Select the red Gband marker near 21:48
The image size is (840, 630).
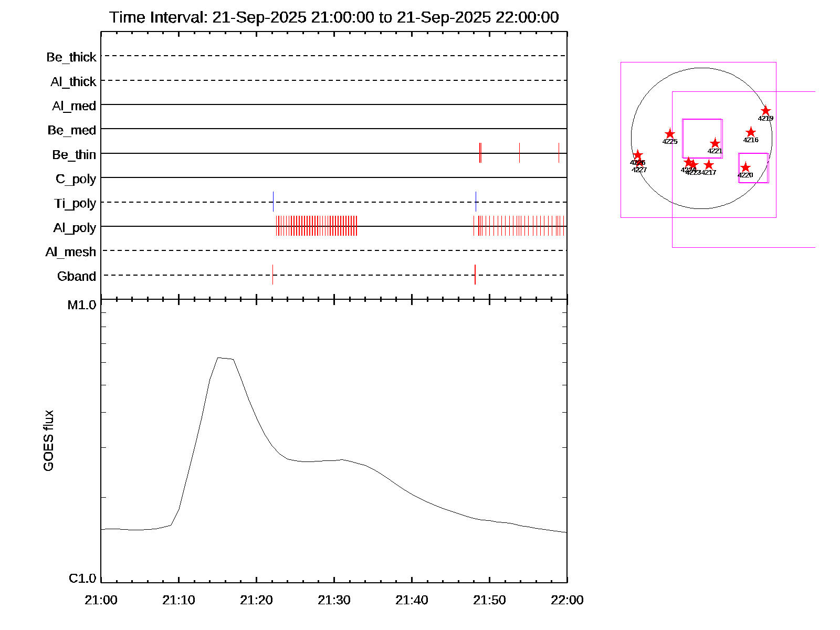(x=475, y=275)
